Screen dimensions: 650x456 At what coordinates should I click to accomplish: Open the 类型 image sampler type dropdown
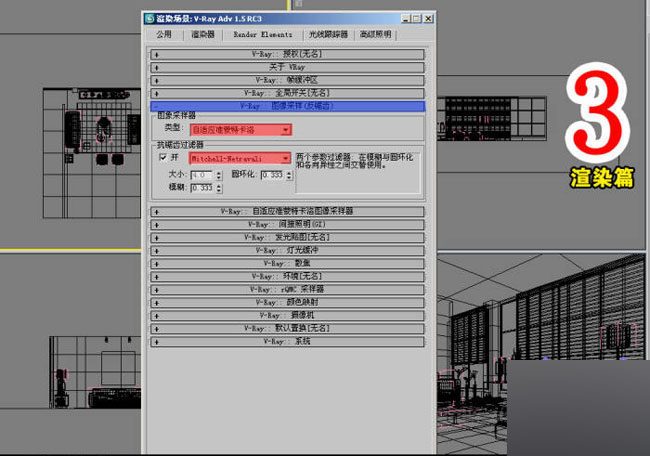241,130
